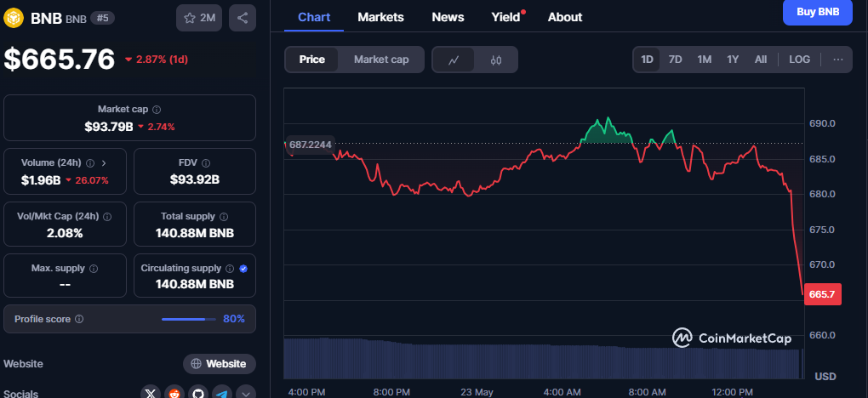Click the 2.08% Vol/Mkt Cap value
868x398 pixels.
pos(65,233)
